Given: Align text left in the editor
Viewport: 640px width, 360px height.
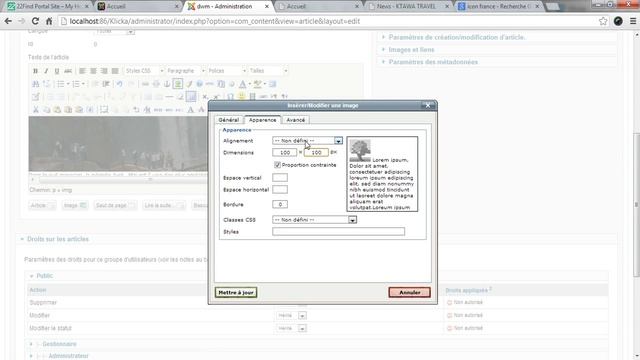Looking at the screenshot, I should point(82,71).
